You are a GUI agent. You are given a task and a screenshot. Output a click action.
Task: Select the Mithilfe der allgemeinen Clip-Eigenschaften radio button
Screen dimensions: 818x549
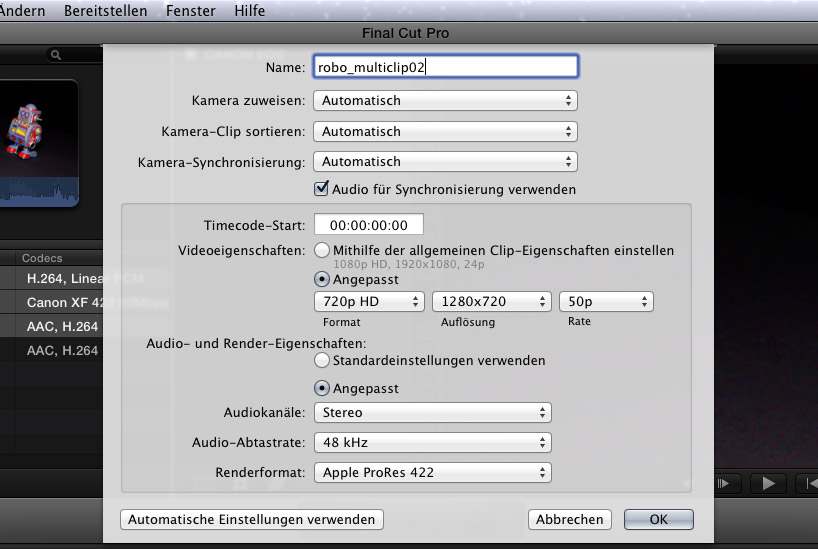coord(322,250)
